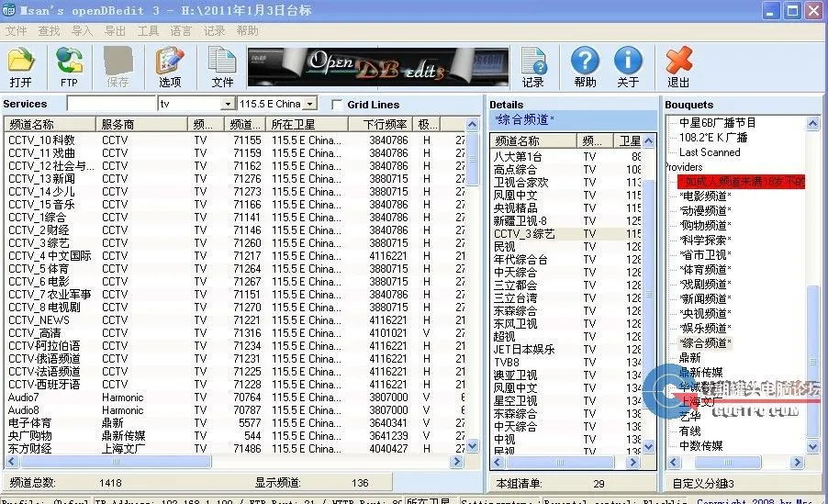Click the Services list scroll-up arrow
The height and width of the screenshot is (504, 828).
pos(473,125)
